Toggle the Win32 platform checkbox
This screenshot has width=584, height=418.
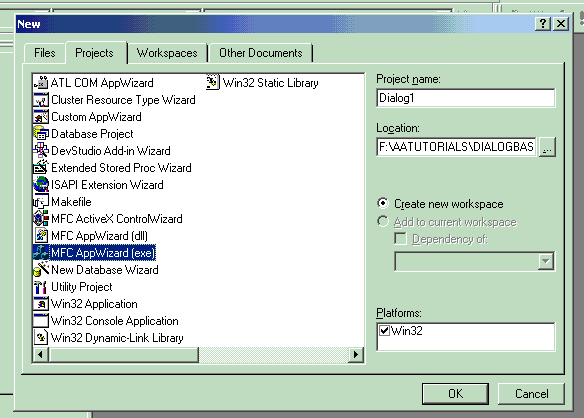pyautogui.click(x=384, y=330)
